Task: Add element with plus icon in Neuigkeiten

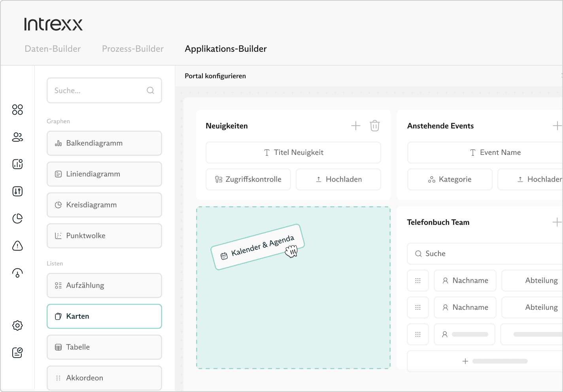Action: pos(356,126)
